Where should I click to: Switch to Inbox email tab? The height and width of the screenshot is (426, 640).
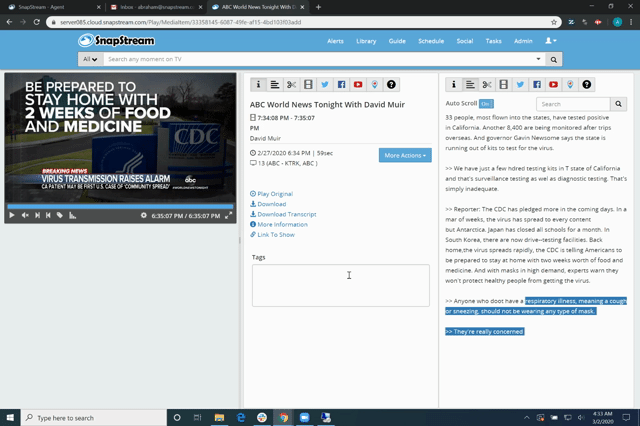(155, 7)
